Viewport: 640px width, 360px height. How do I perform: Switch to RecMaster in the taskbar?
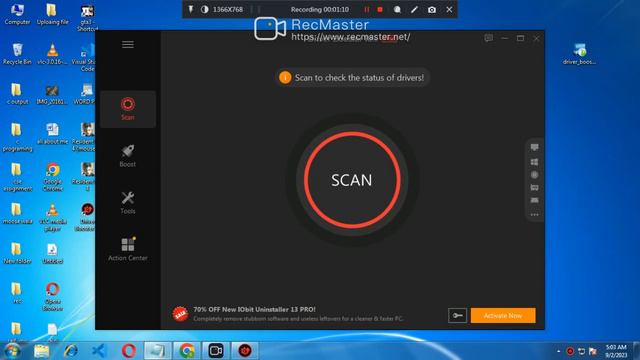pos(216,351)
